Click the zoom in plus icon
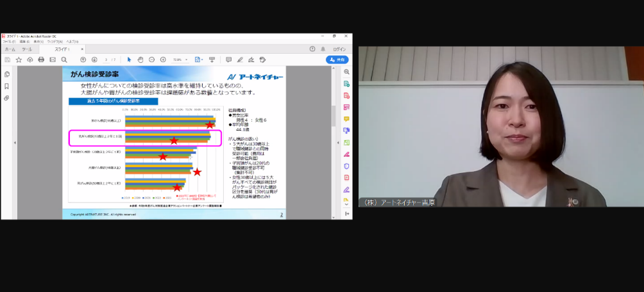Image resolution: width=644 pixels, height=292 pixels. 163,60
